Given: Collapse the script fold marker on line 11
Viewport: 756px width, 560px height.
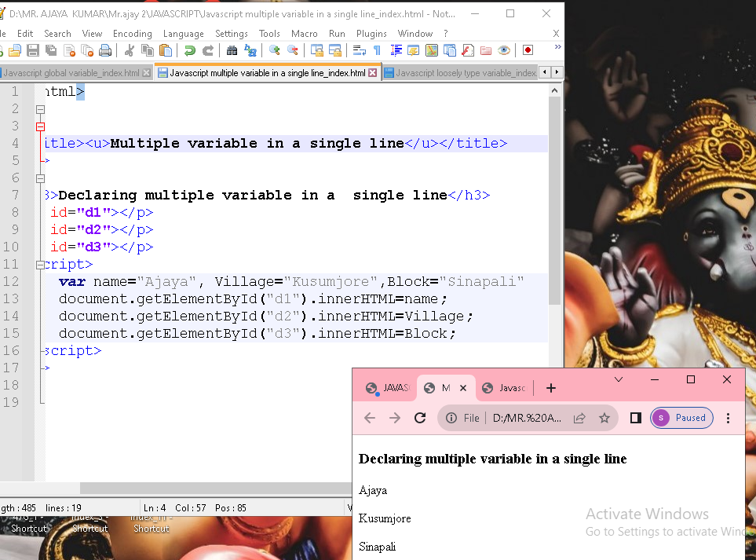Looking at the screenshot, I should [41, 265].
